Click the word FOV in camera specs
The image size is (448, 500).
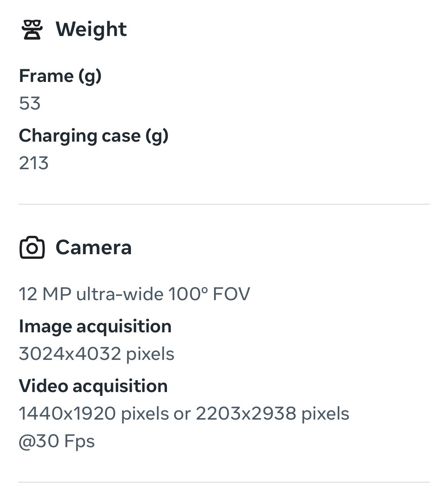click(231, 294)
